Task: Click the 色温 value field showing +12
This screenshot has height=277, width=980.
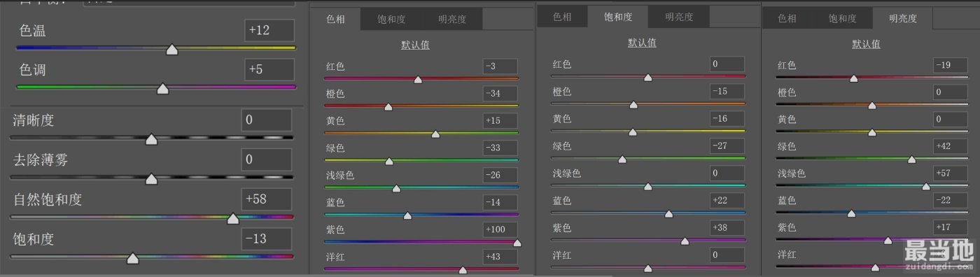Action: click(269, 31)
